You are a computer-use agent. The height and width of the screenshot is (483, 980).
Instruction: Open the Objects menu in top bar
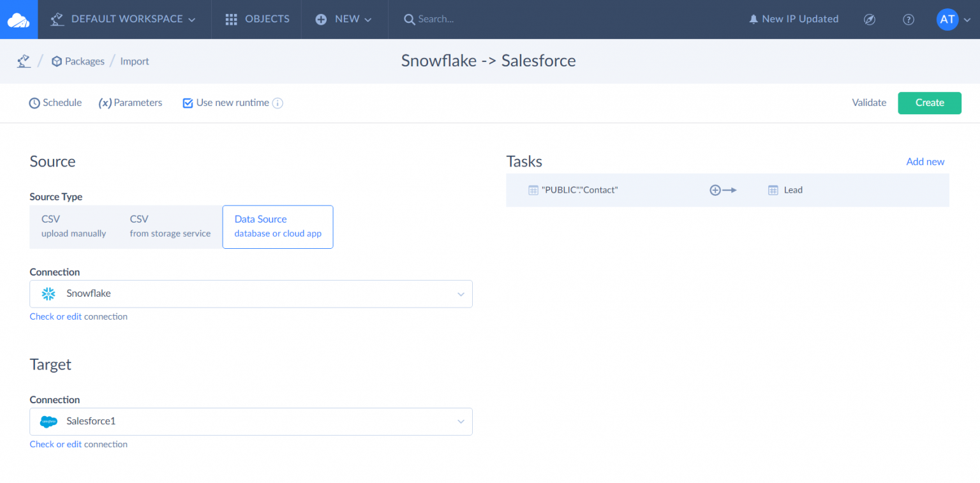pyautogui.click(x=257, y=19)
